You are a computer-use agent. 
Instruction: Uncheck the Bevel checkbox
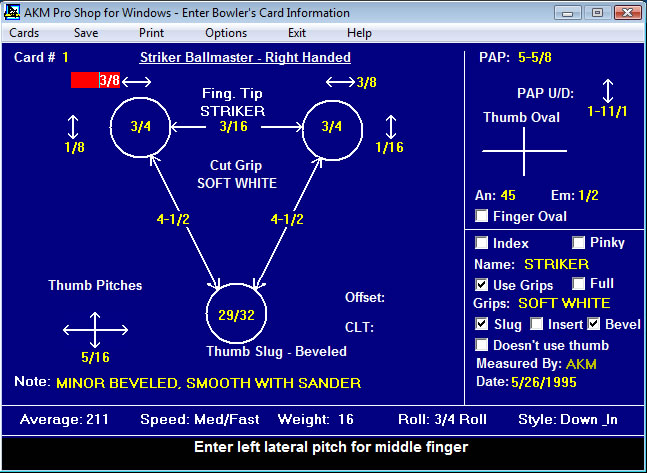pyautogui.click(x=594, y=324)
